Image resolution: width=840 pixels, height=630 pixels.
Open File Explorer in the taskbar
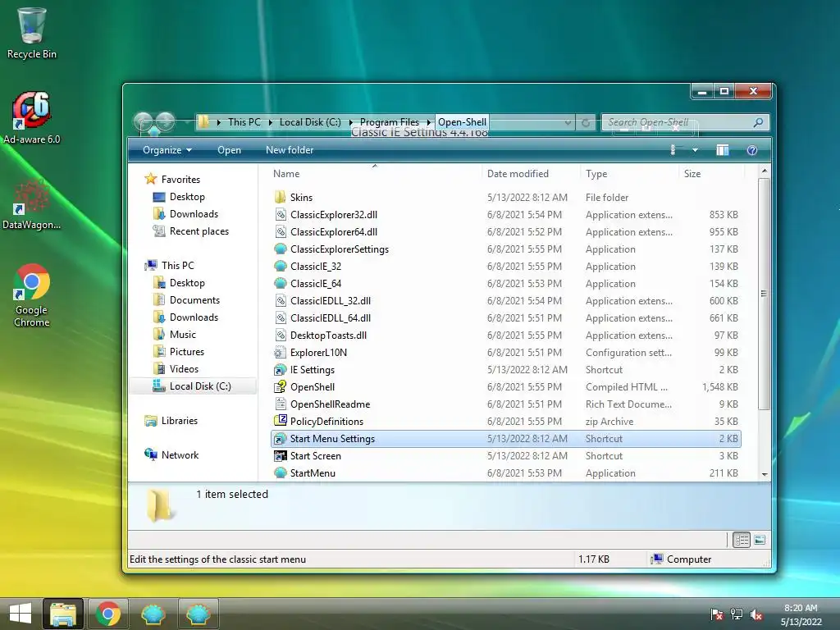[x=62, y=614]
